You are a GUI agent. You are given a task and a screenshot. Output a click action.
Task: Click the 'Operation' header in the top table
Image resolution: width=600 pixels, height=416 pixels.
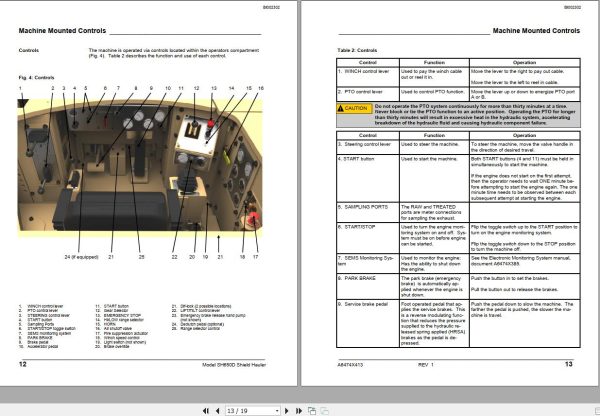coord(525,62)
